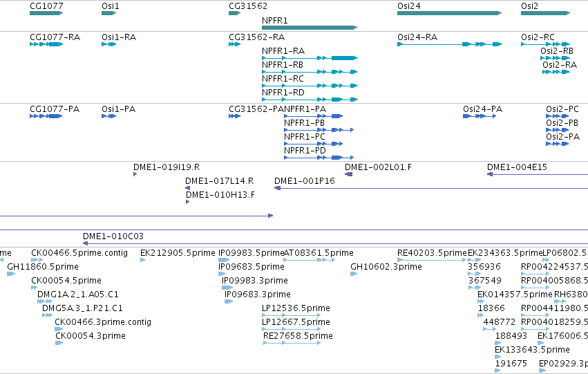Image resolution: width=588 pixels, height=374 pixels.
Task: Select the NPFR1 gene bar
Action: (x=310, y=28)
